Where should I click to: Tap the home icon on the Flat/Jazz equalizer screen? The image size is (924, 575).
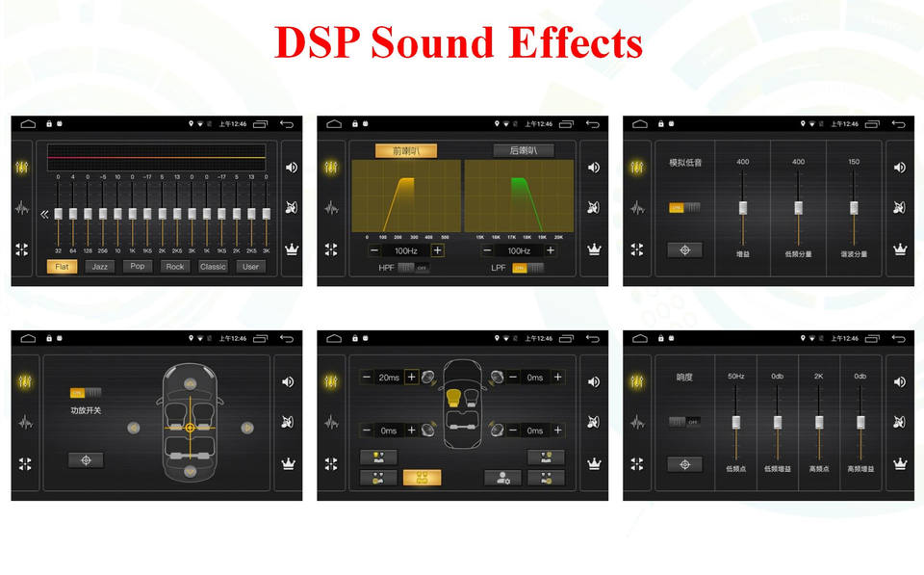tap(28, 124)
